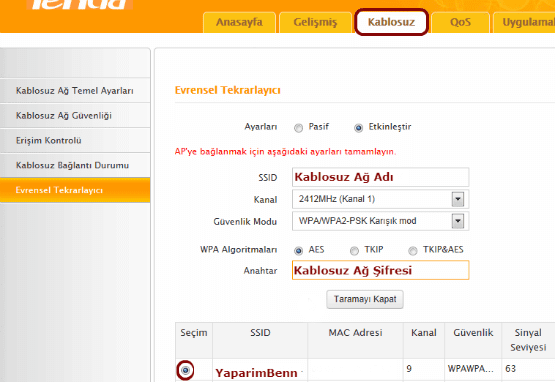Open the Kanal combo box showing 2412MHz

point(381,199)
